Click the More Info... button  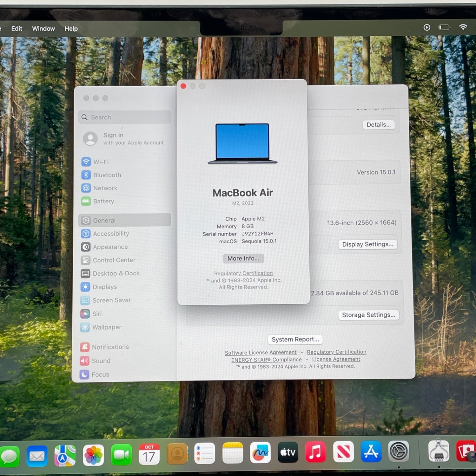point(243,259)
